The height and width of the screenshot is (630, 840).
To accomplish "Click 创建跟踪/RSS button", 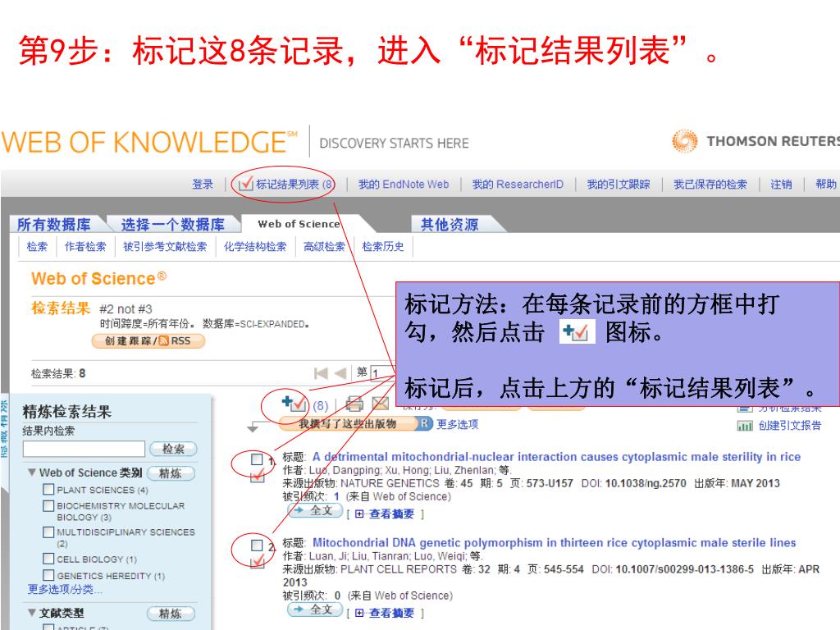I will [148, 340].
